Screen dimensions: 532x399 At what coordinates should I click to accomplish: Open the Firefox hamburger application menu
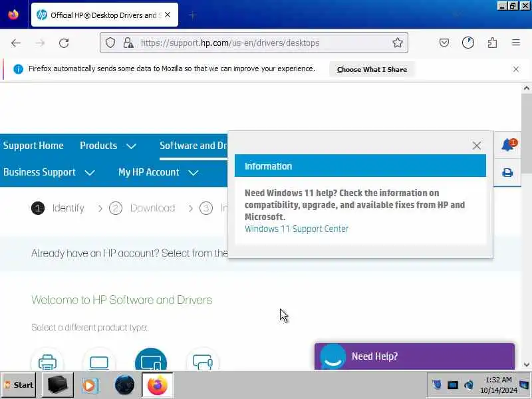(x=516, y=43)
